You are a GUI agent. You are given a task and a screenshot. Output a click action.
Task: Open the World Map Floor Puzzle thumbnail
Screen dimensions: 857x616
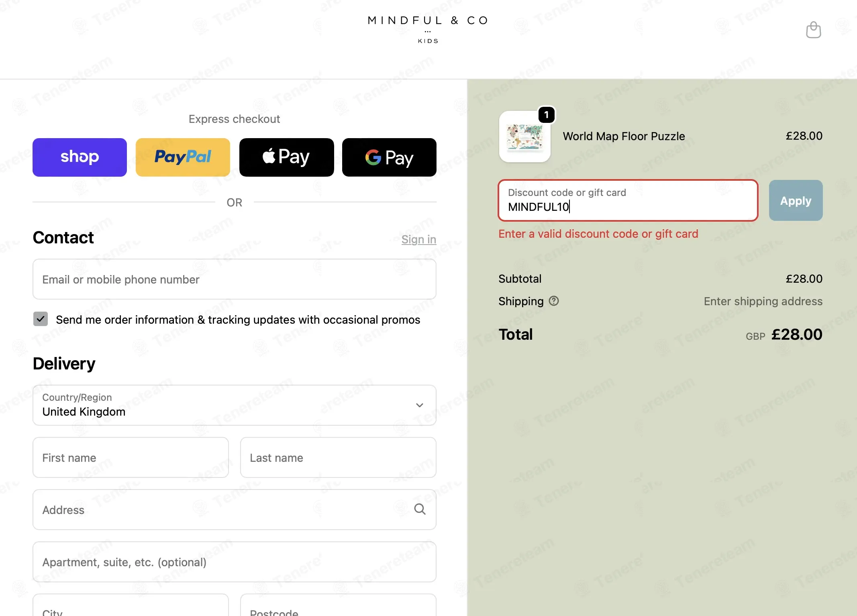[x=524, y=137]
